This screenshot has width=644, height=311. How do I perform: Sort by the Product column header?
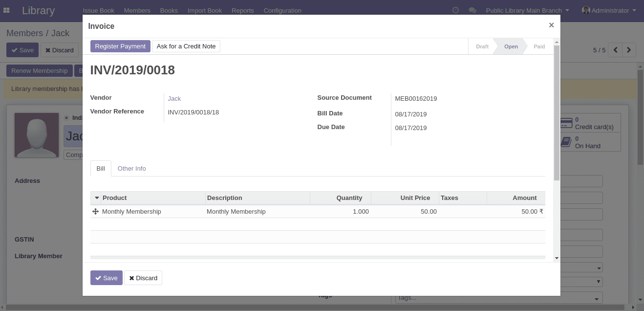[x=153, y=198]
